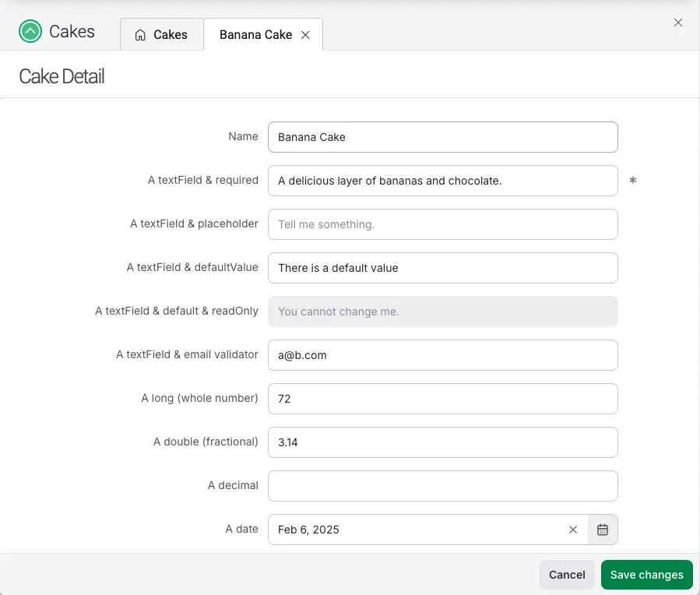Select the Banana Cake tab

click(x=255, y=34)
